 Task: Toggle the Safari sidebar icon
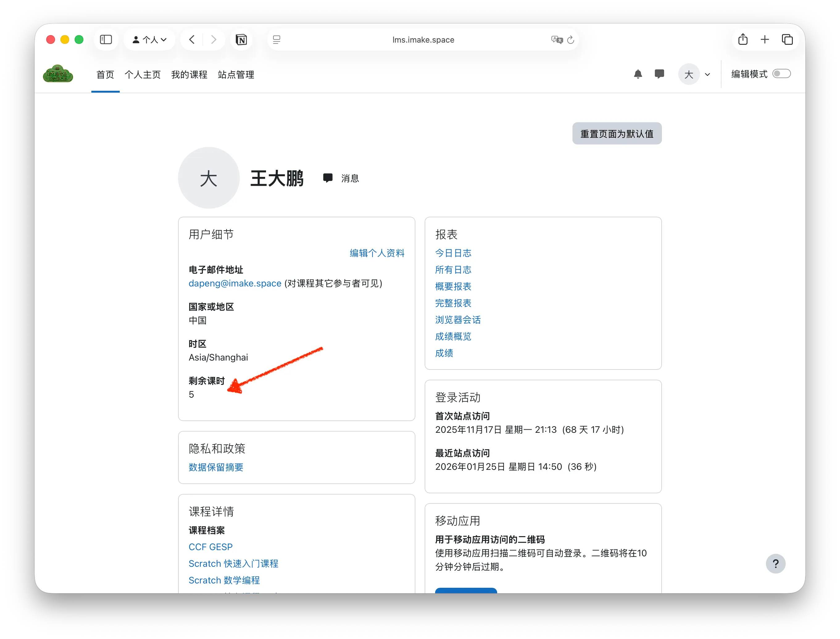pyautogui.click(x=106, y=40)
